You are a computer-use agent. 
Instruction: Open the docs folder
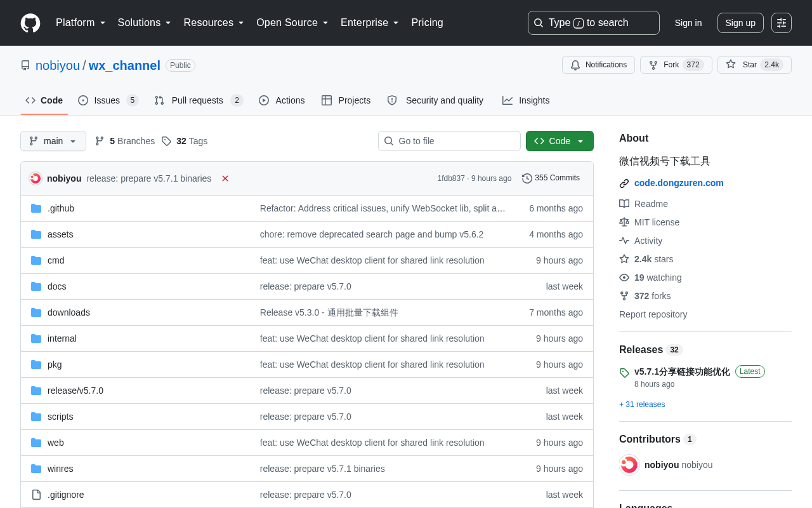(57, 286)
